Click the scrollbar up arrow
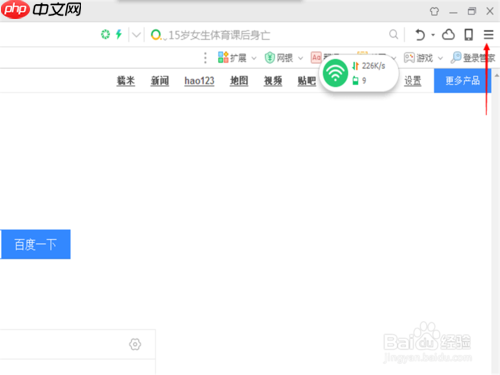 [497, 76]
